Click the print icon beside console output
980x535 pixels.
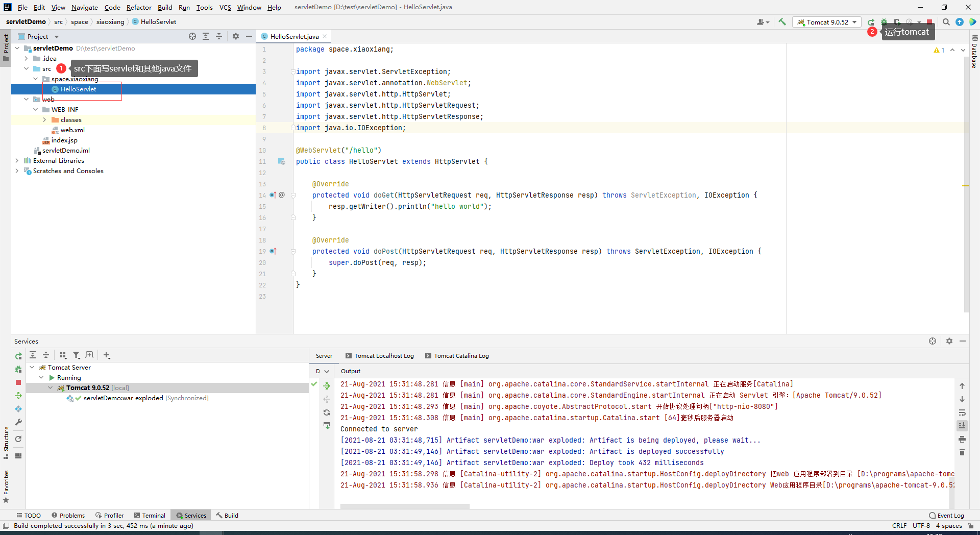point(962,439)
